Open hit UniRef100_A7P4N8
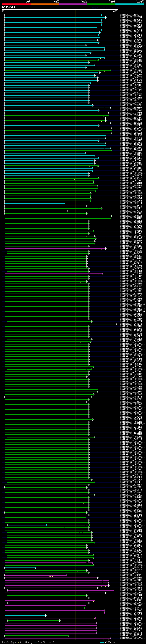This screenshot has height=644, width=146. point(131,27)
